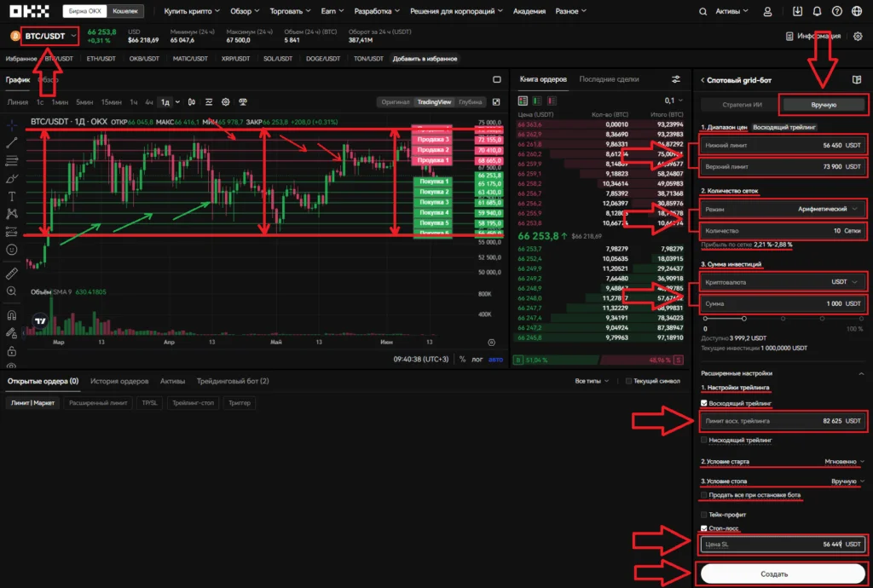Open the help question-mark icon
Image resolution: width=873 pixels, height=588 pixels.
click(x=837, y=11)
